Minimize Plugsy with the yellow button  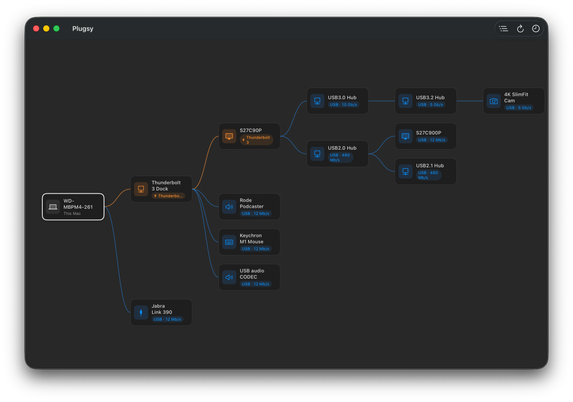pyautogui.click(x=46, y=29)
